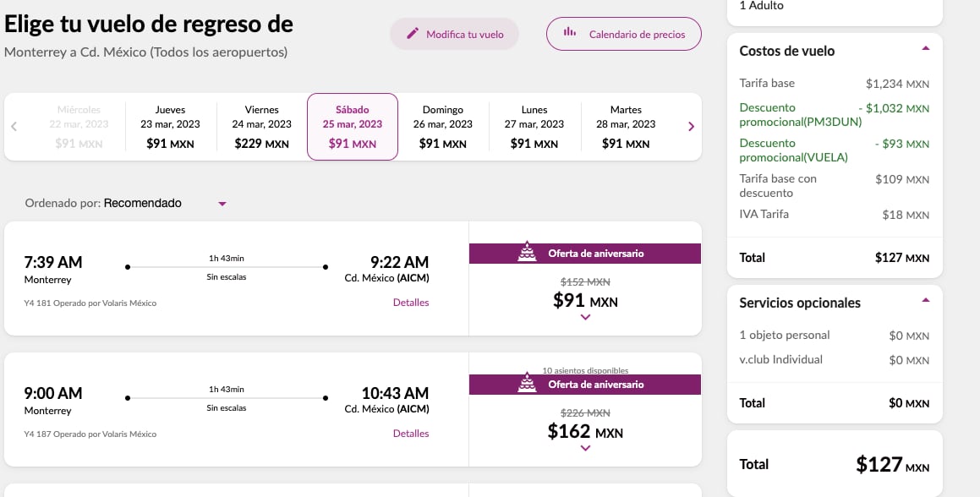Image resolution: width=980 pixels, height=497 pixels.
Task: Select the Martes 28 mar date tab
Action: (626, 127)
